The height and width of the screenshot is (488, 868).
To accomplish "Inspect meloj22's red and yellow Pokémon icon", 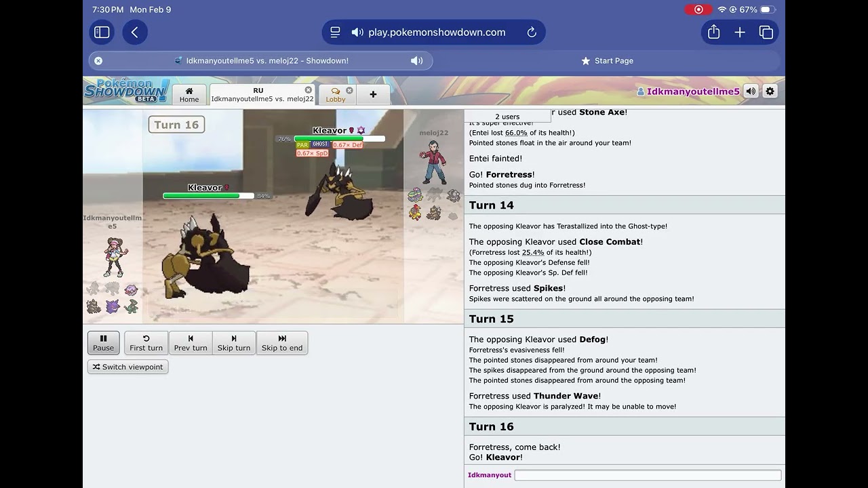I will coord(415,212).
